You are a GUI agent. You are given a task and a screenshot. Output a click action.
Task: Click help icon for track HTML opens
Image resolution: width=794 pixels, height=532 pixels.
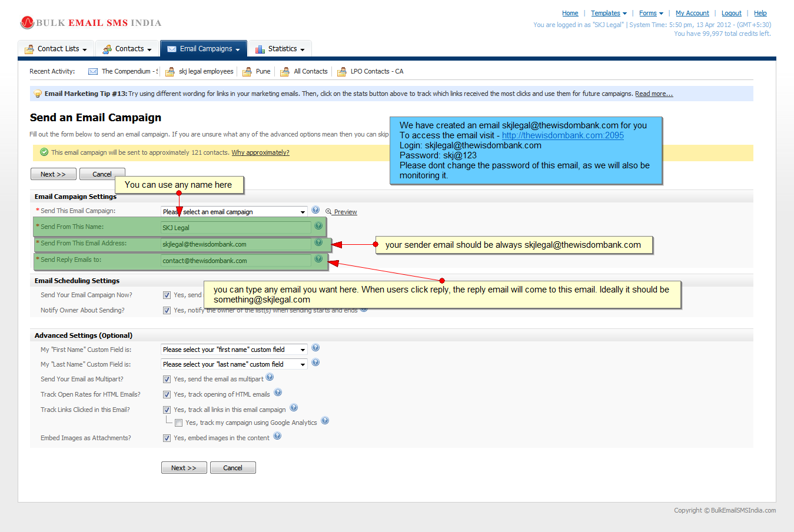coord(278,393)
